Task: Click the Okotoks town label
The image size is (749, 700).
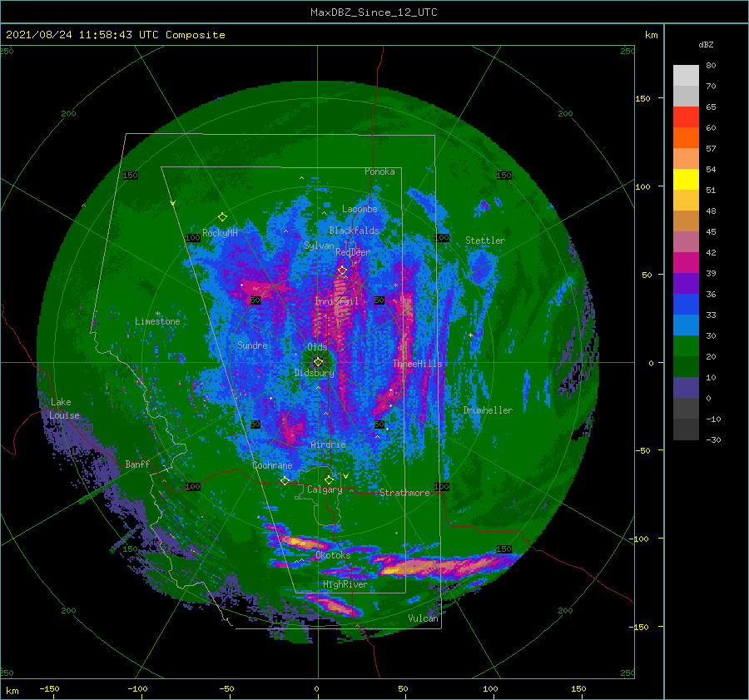Action: 333,555
